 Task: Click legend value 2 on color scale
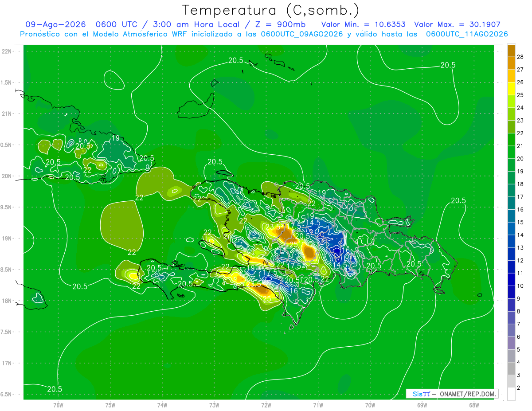pos(519,388)
